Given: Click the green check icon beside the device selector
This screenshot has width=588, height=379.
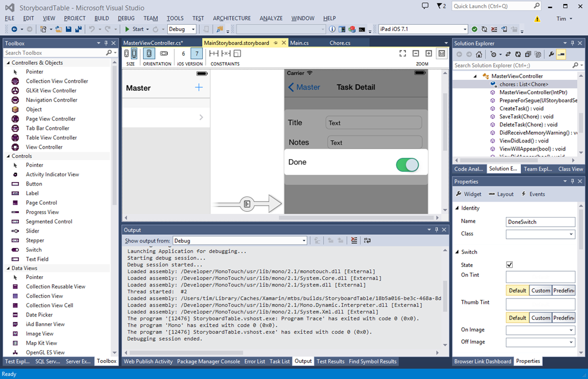Looking at the screenshot, I should click(x=474, y=29).
